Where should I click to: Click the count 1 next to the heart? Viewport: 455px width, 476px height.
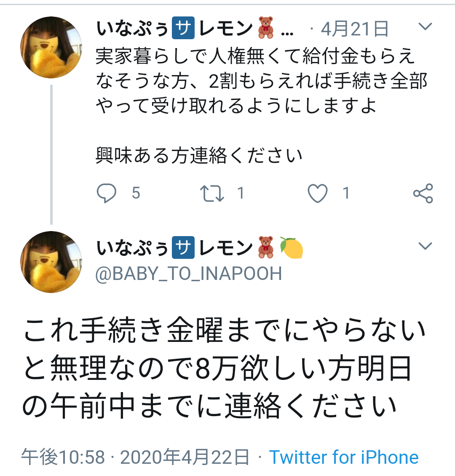click(346, 194)
